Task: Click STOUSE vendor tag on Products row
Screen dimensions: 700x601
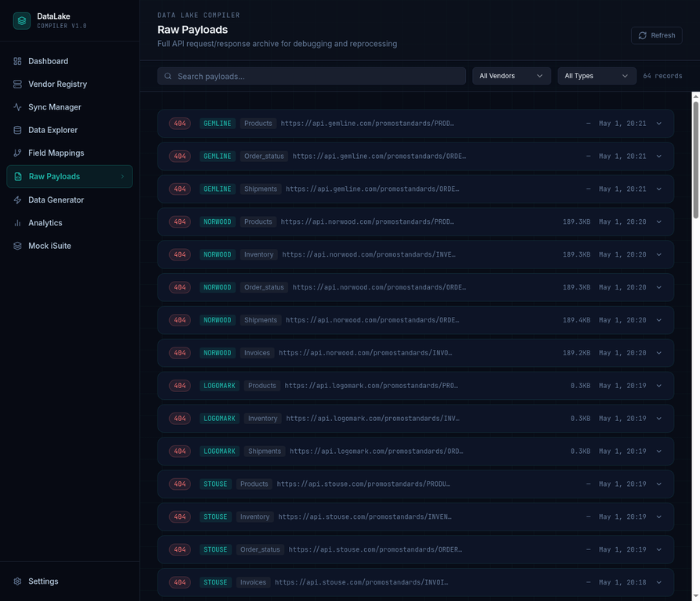Action: click(215, 484)
